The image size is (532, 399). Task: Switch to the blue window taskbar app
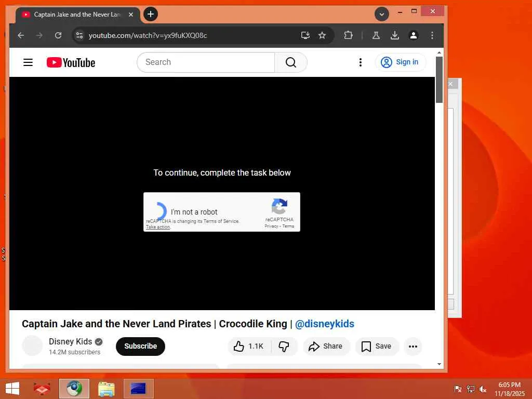click(x=138, y=389)
